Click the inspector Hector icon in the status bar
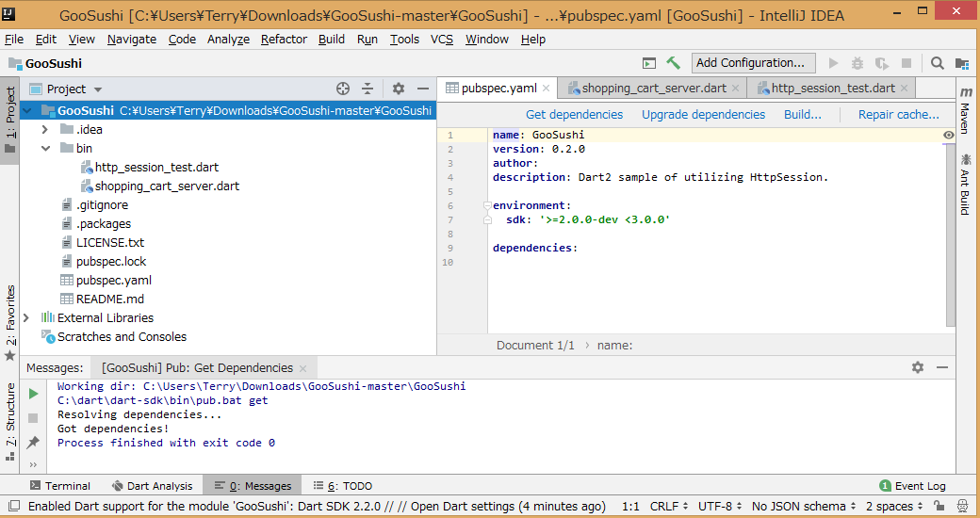Viewport: 980px width, 518px height. click(962, 506)
